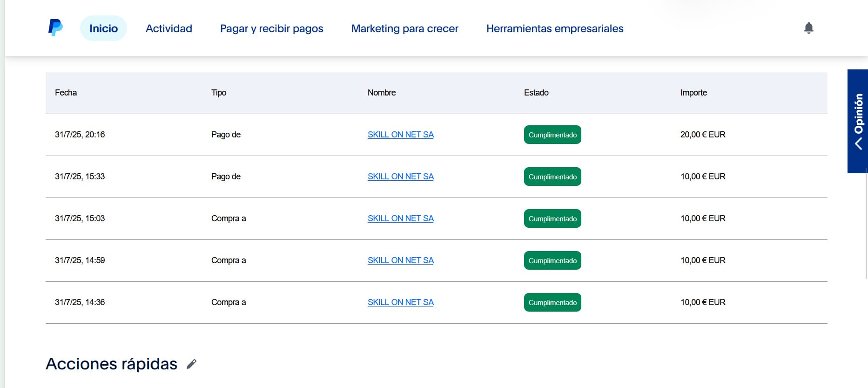The image size is (868, 388).
Task: Select the Inicio tab
Action: click(103, 28)
